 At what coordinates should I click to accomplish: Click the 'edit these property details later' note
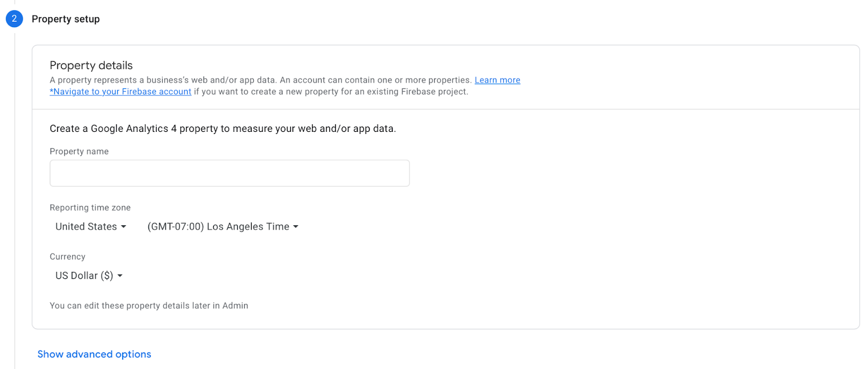149,306
